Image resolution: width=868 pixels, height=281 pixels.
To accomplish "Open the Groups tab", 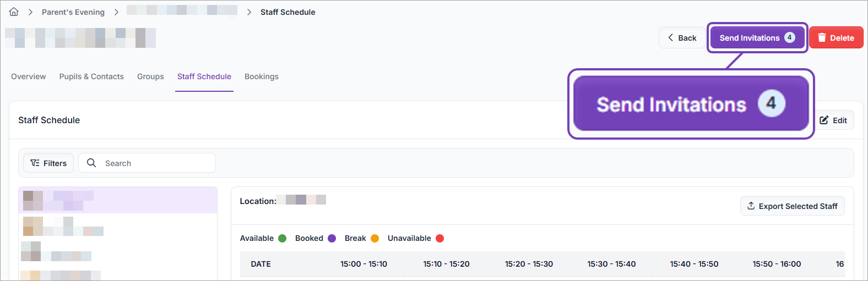I will [150, 76].
